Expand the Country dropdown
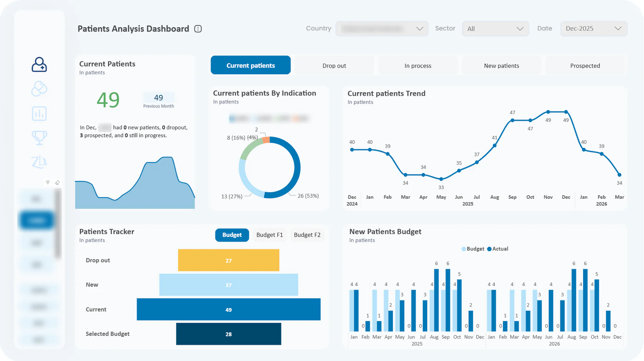Viewport: 644px width, 361px height. coord(382,29)
